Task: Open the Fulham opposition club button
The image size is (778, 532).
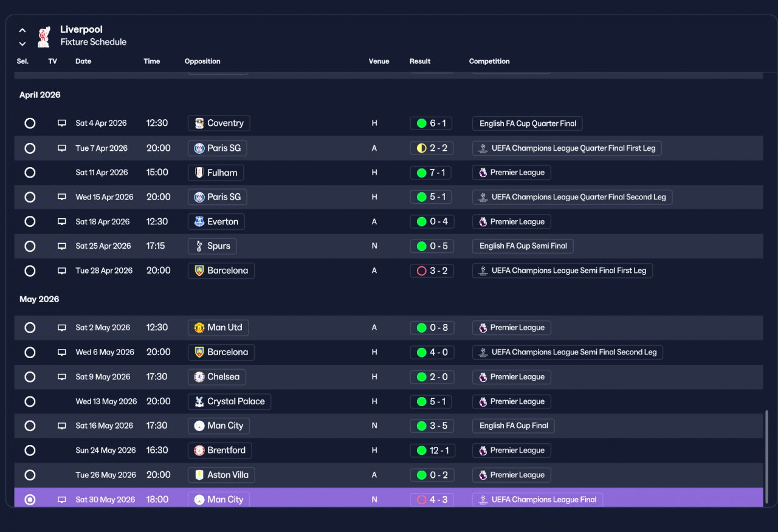Action: click(x=216, y=173)
